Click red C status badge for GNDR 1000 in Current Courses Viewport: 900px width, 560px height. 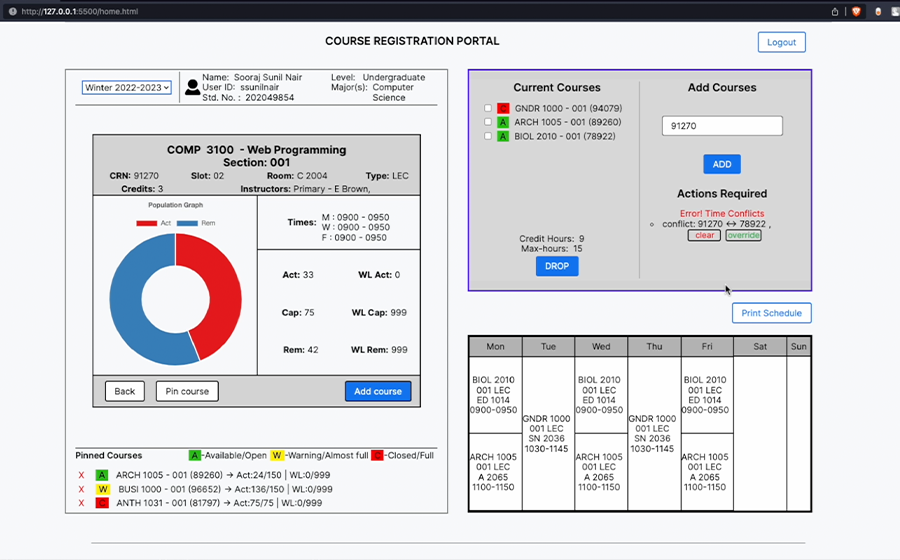[503, 108]
